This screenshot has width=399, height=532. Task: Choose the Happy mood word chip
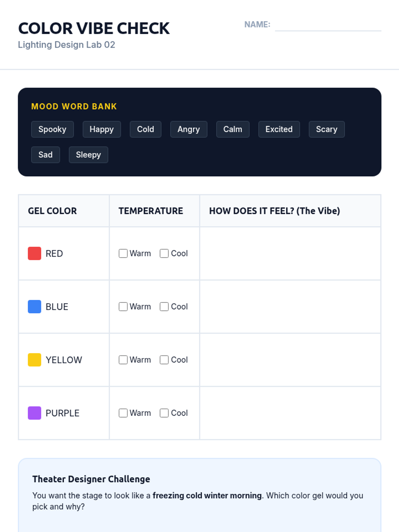[x=101, y=129]
